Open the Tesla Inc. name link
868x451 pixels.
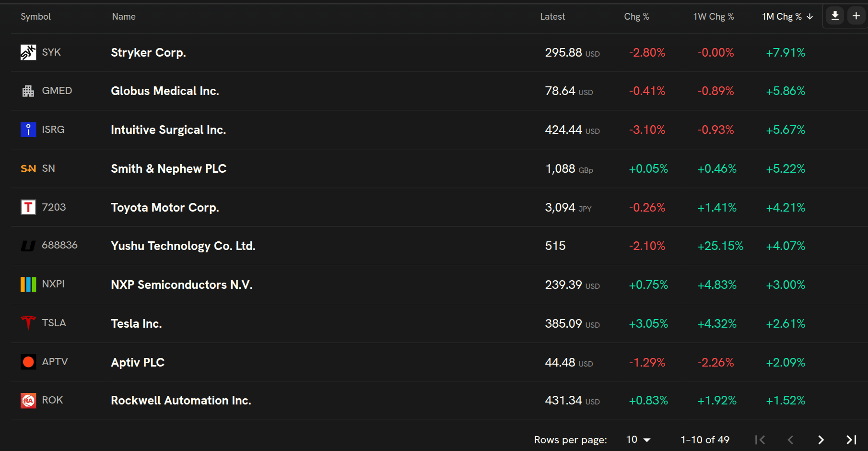point(136,323)
